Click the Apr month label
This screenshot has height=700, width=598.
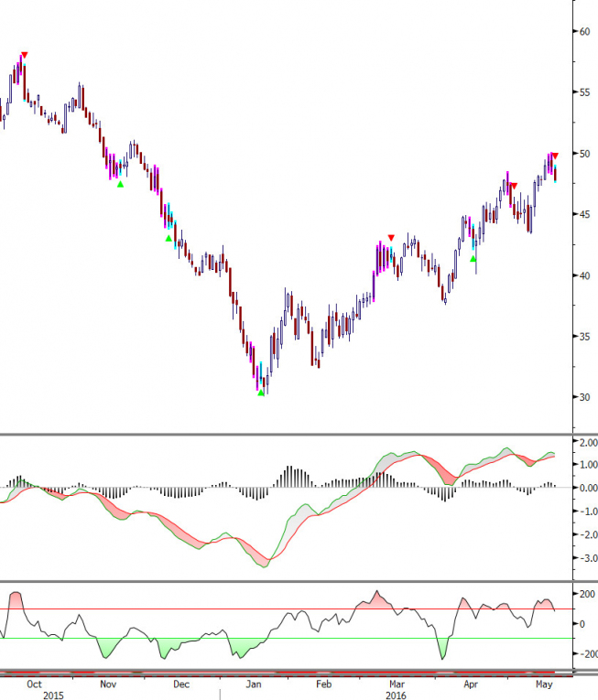470,684
